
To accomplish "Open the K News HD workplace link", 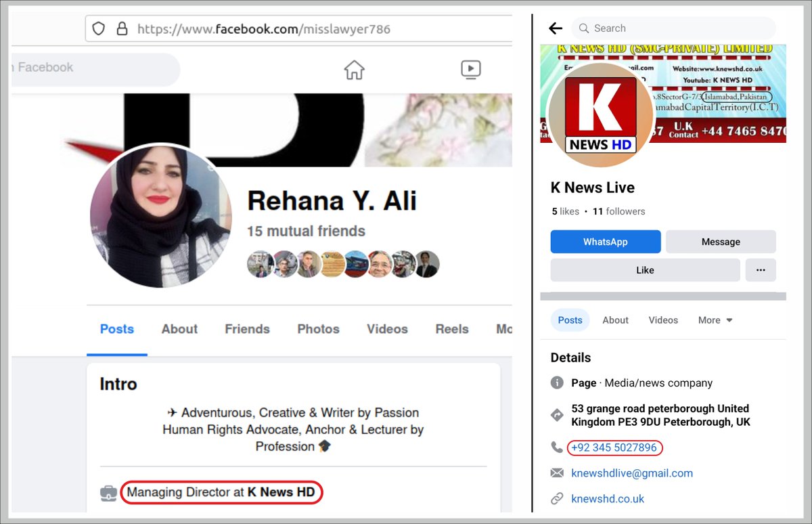I will (x=281, y=492).
